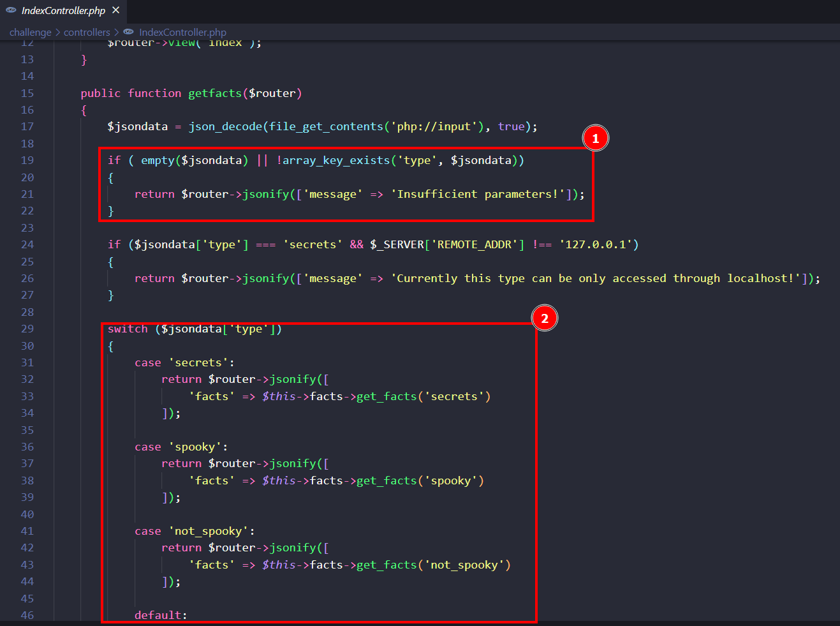Click line number 15 in the gutter
Screen dimensions: 840x626
pyautogui.click(x=27, y=93)
